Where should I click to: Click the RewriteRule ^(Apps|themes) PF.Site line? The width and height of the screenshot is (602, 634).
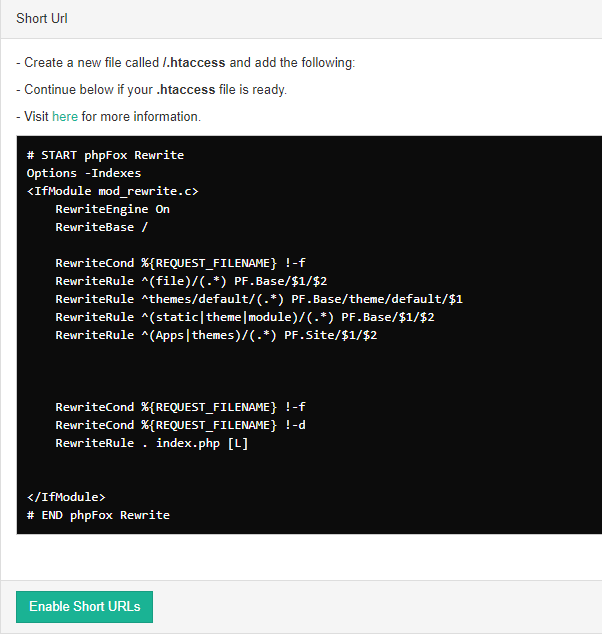pos(216,335)
